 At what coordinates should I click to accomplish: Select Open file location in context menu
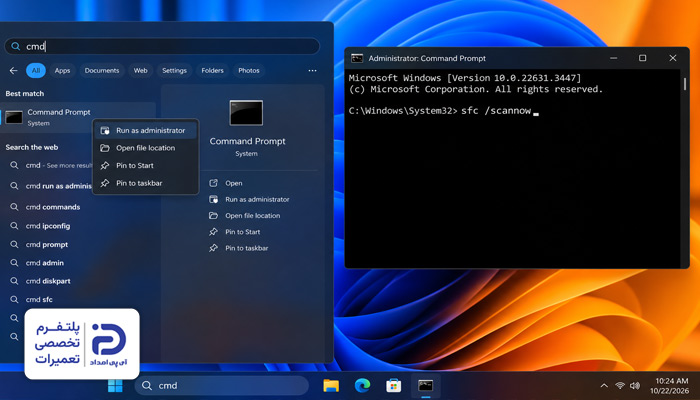point(146,148)
